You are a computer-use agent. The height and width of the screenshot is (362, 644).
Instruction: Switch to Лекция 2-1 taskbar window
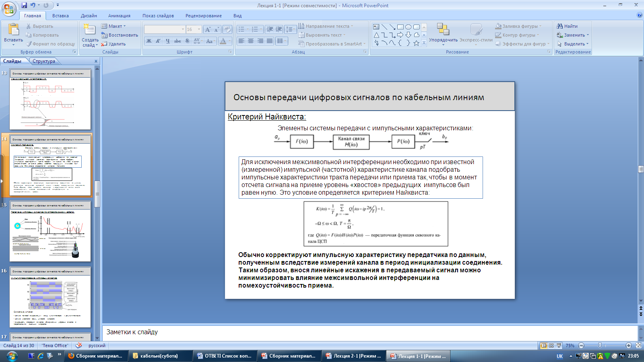tap(354, 356)
